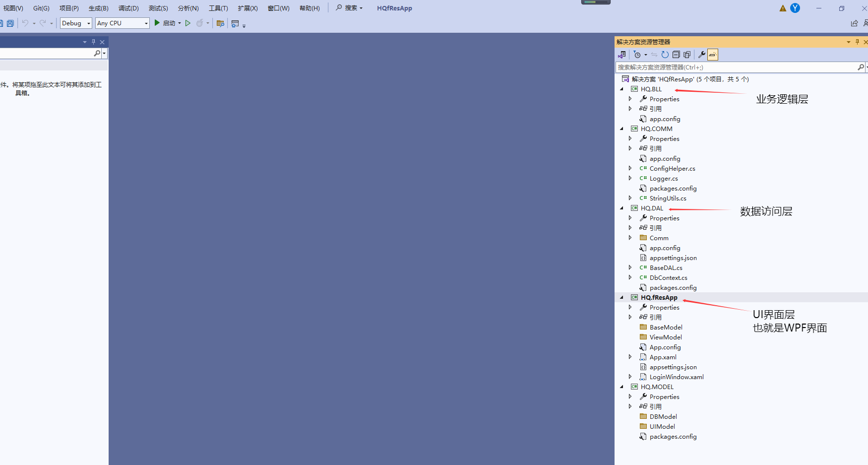Click the Redo arrow in the toolbar
868x465 pixels.
43,23
